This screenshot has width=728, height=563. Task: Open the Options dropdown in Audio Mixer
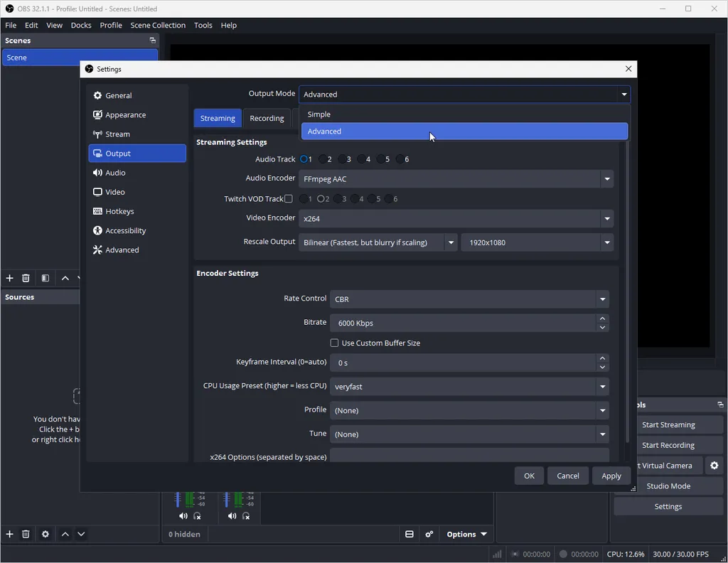point(466,534)
